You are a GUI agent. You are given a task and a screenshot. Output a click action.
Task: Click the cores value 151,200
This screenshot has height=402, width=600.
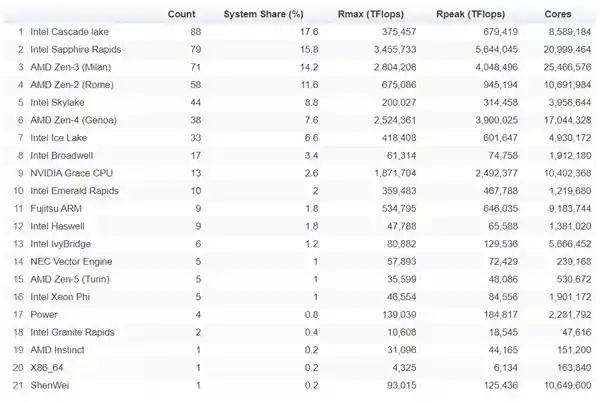pyautogui.click(x=574, y=350)
